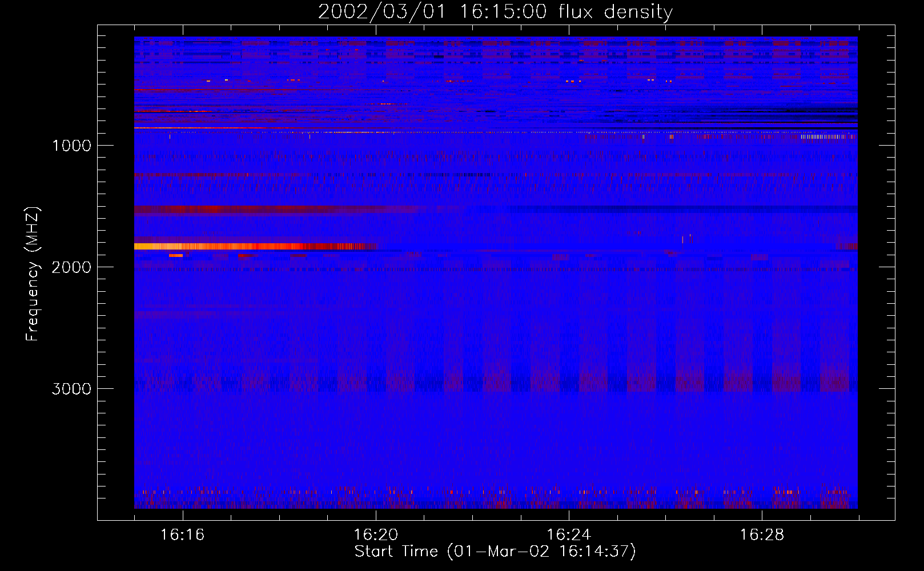Click the '16:16' time tick label
The width and height of the screenshot is (924, 571).
coord(182,535)
